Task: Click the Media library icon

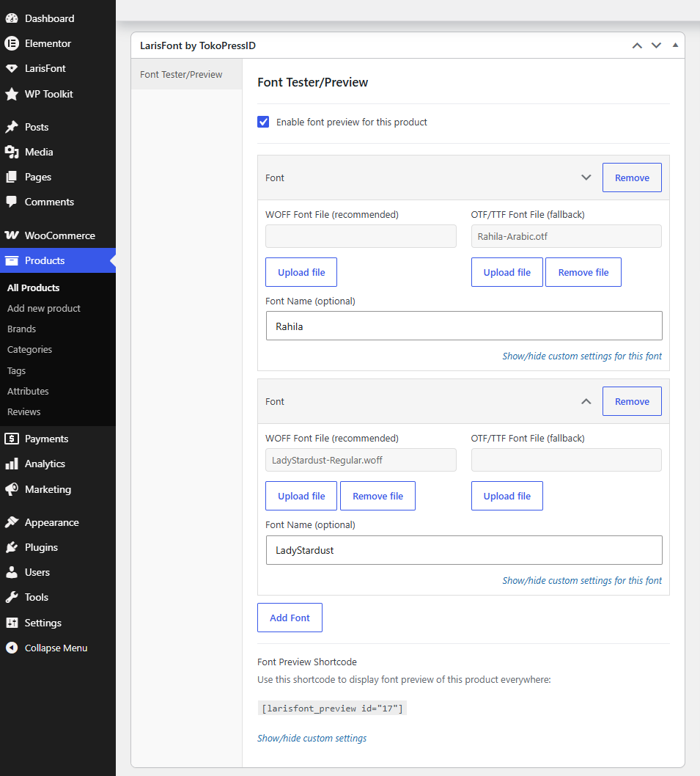Action: point(12,152)
